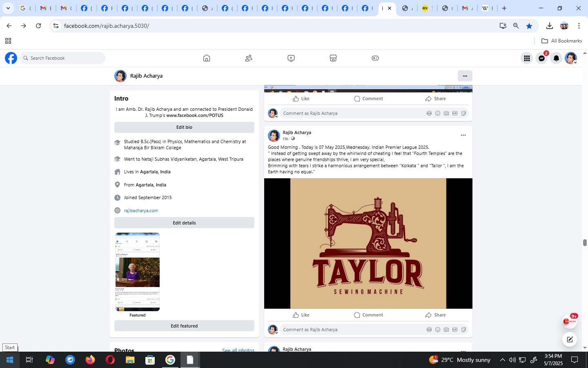Open the Marketplace icon

(333, 58)
